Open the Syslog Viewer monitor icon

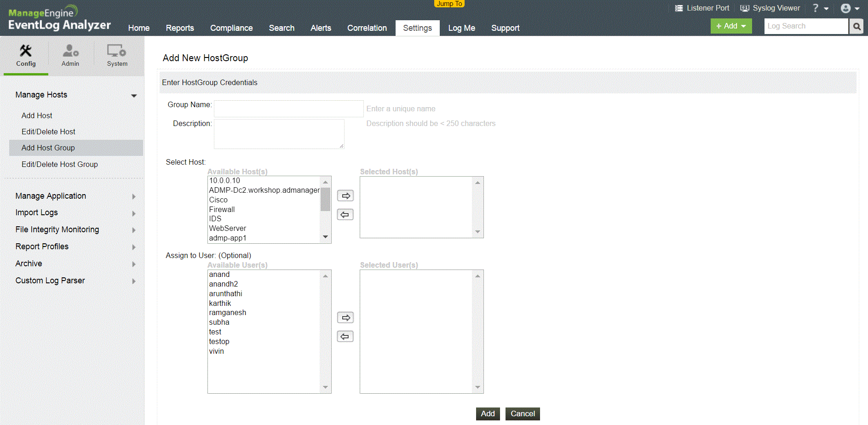(745, 8)
